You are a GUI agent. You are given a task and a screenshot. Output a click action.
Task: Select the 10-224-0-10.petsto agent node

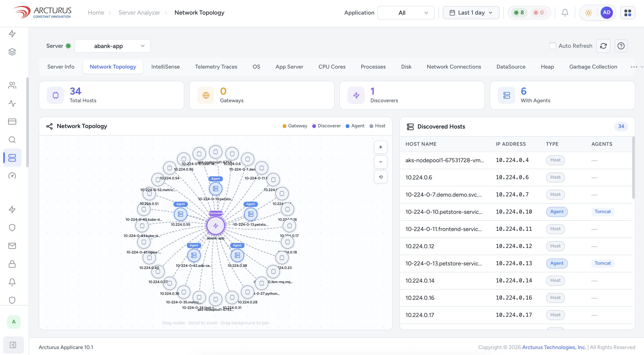pyautogui.click(x=216, y=188)
